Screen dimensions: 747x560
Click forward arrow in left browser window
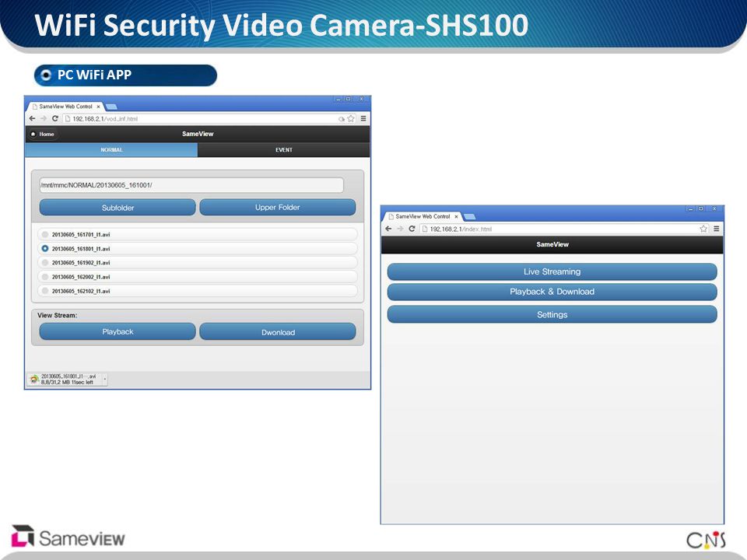[x=44, y=118]
